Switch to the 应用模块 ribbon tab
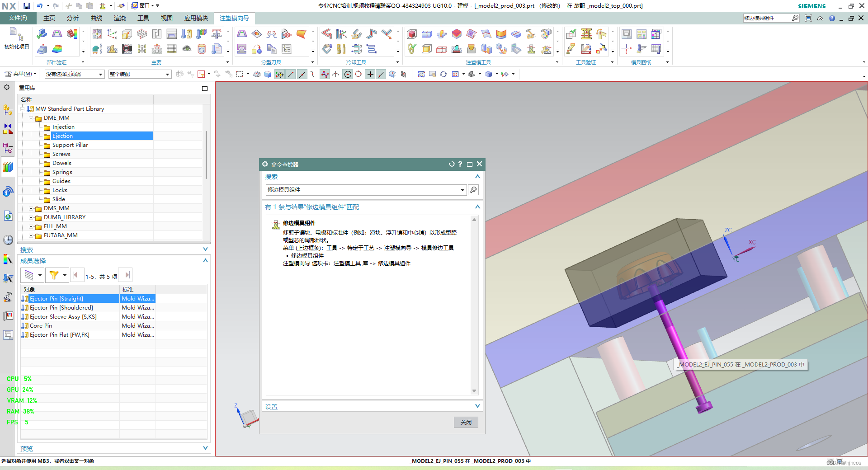 click(x=196, y=18)
